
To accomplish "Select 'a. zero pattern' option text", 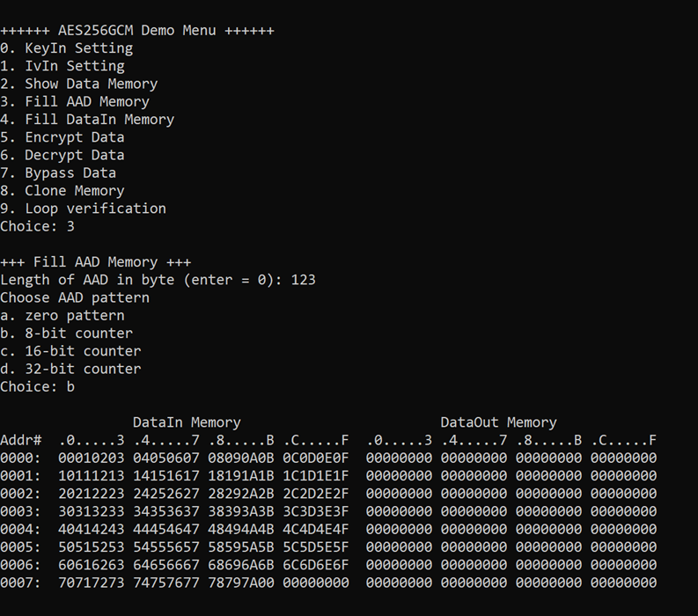I will [x=62, y=315].
